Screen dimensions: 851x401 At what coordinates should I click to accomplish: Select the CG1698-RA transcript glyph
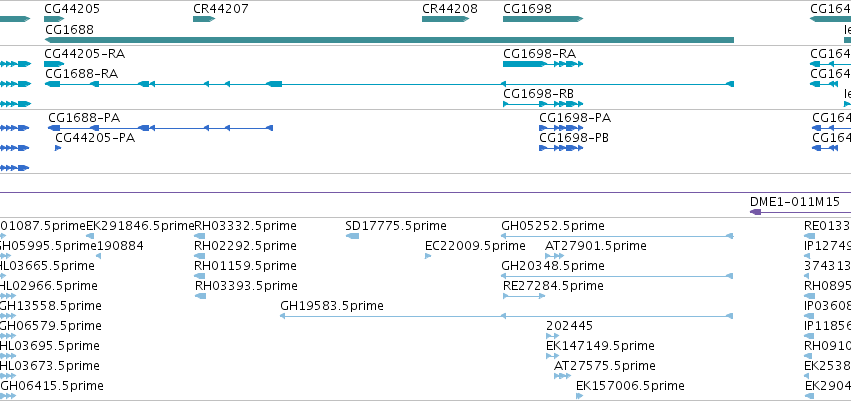pyautogui.click(x=543, y=64)
